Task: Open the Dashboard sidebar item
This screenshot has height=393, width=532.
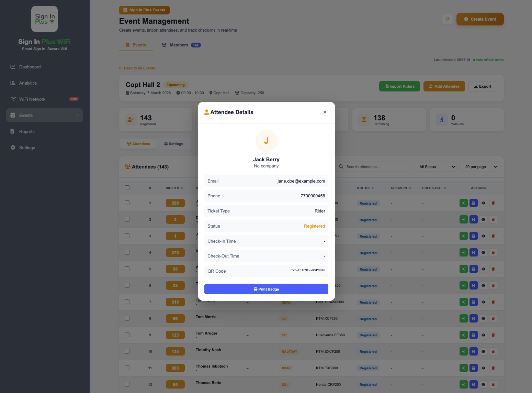Action: click(x=30, y=67)
